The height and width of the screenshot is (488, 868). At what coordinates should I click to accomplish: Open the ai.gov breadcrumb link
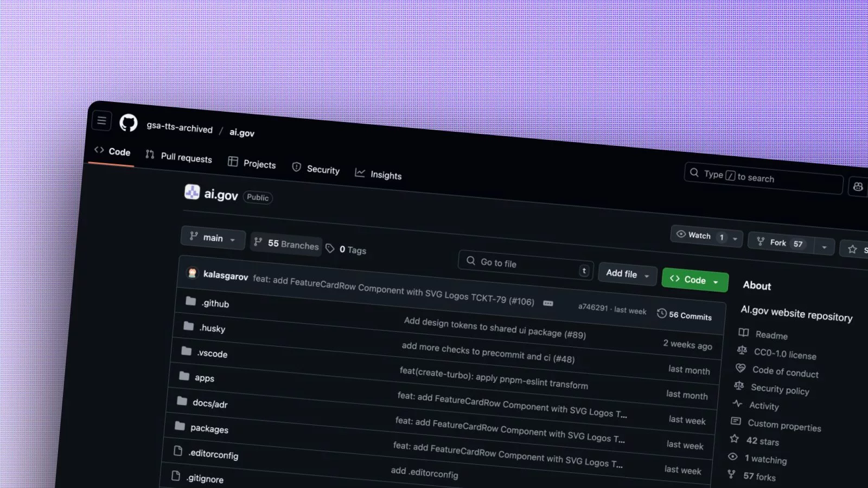(x=242, y=132)
